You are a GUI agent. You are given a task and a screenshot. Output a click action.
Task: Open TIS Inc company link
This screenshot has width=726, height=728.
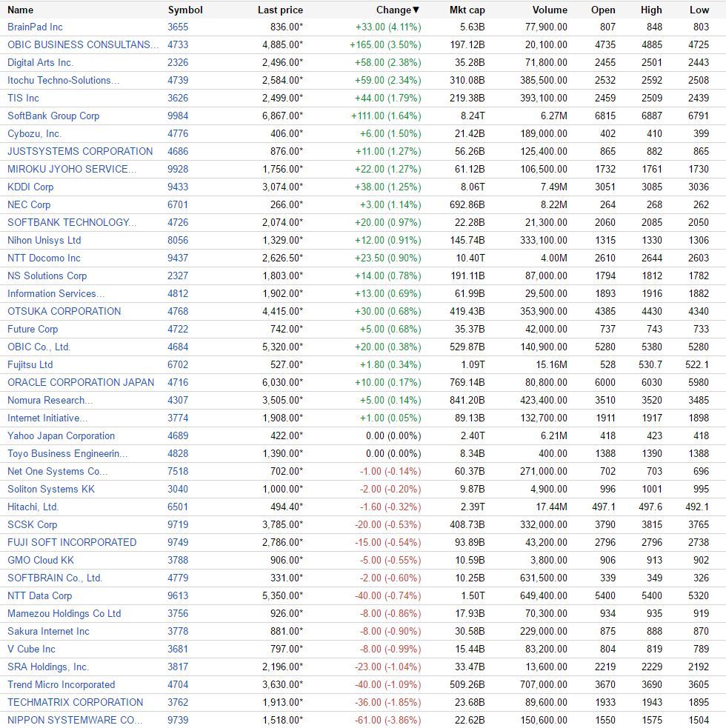click(23, 98)
